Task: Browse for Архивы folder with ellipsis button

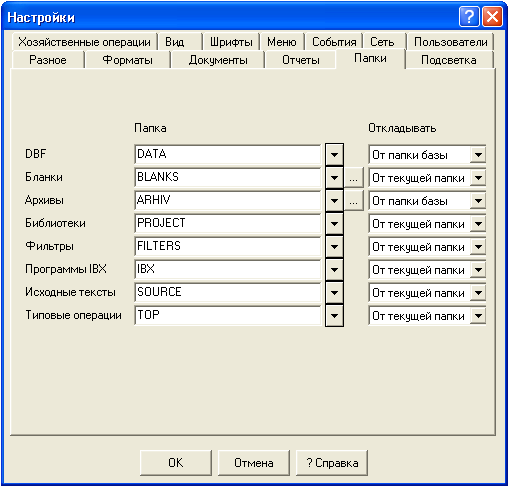Action: (353, 201)
